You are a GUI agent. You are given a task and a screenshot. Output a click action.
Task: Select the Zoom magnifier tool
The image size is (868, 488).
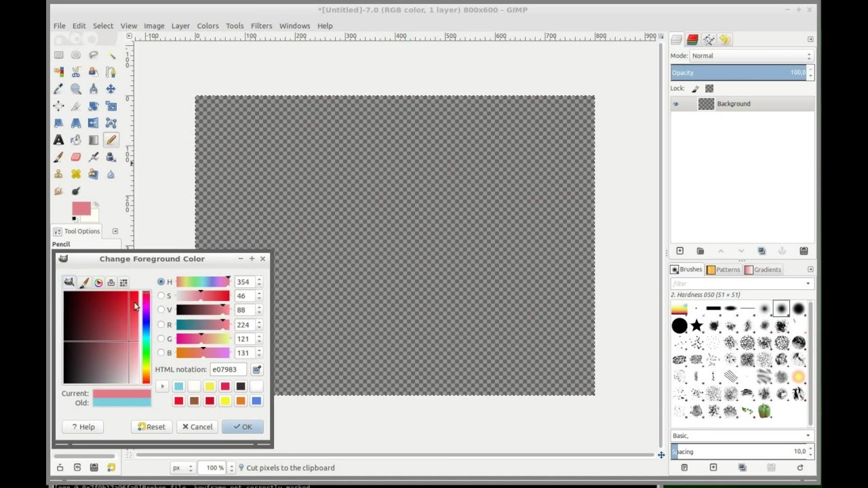pyautogui.click(x=76, y=89)
